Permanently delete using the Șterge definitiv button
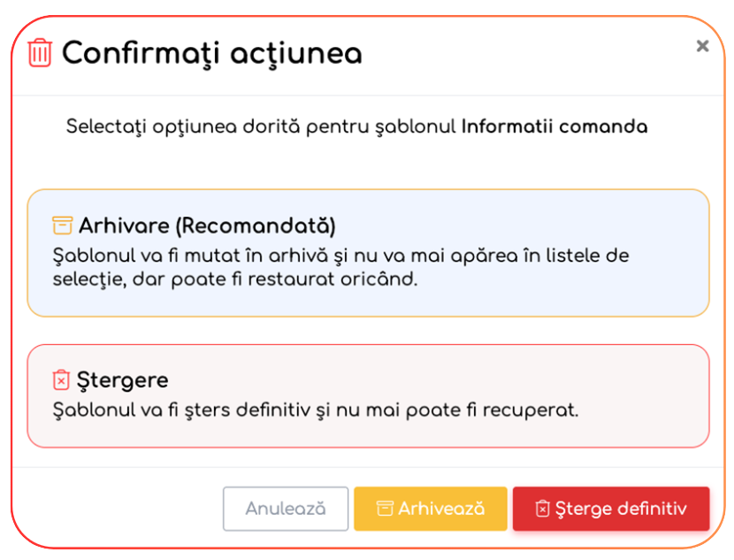This screenshot has width=734, height=560. (x=611, y=509)
